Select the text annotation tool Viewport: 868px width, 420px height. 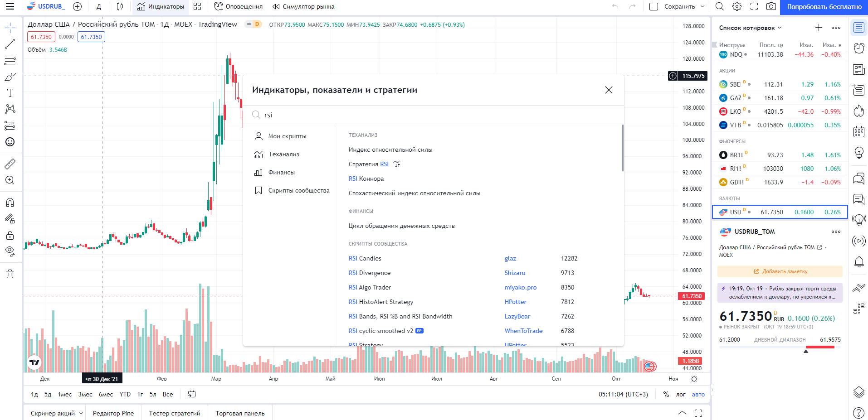(10, 93)
